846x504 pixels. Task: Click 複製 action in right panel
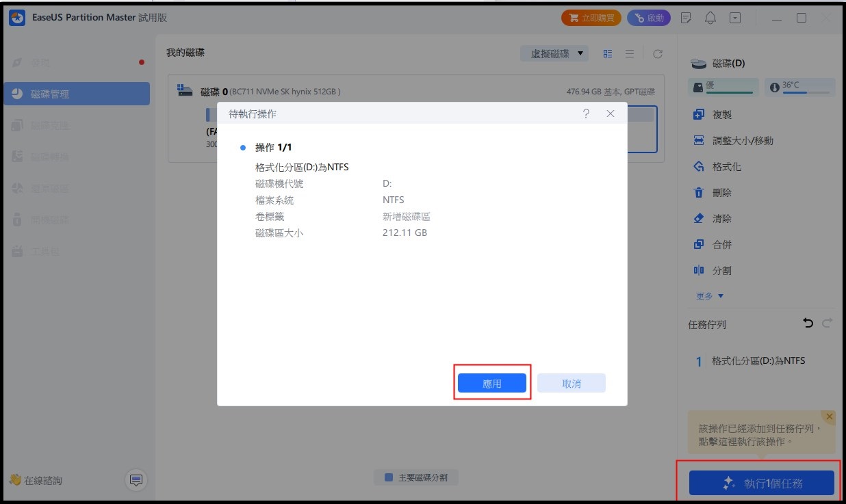(x=713, y=115)
